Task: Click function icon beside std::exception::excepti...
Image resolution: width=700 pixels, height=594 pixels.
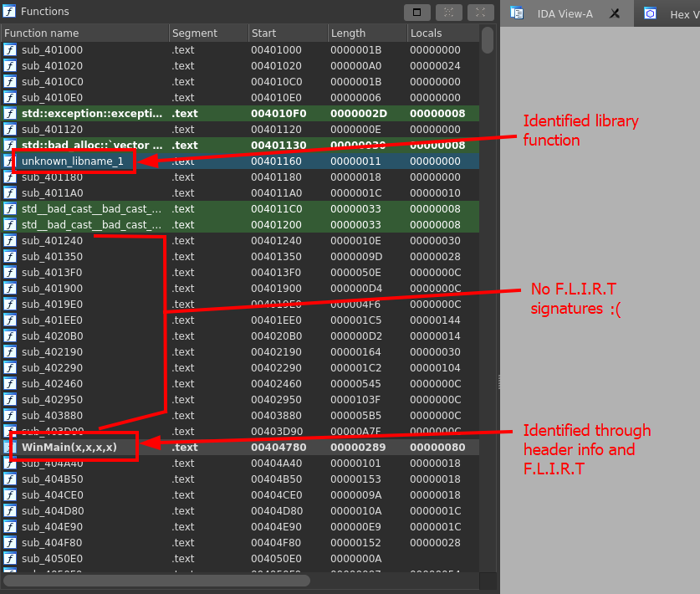Action: click(10, 114)
